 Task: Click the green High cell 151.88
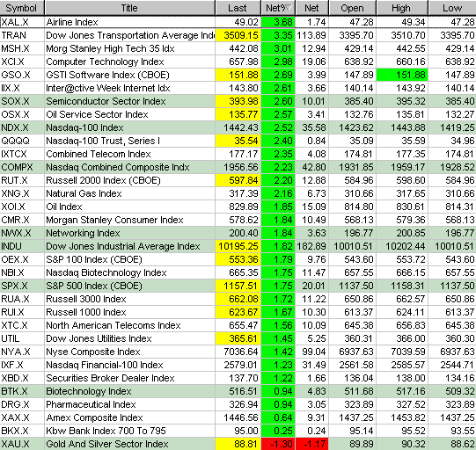point(402,75)
